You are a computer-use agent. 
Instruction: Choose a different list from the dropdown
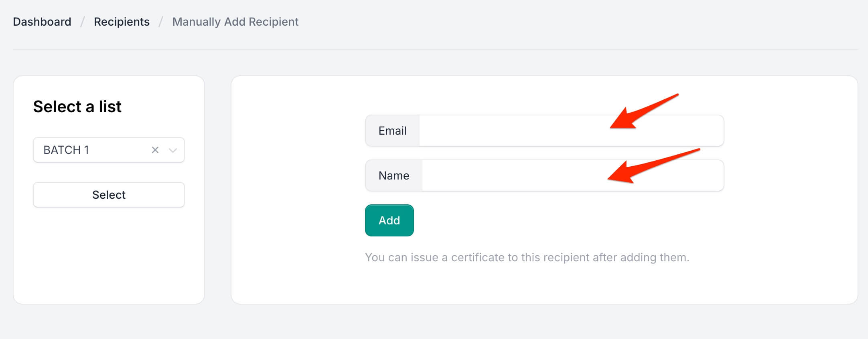[173, 150]
